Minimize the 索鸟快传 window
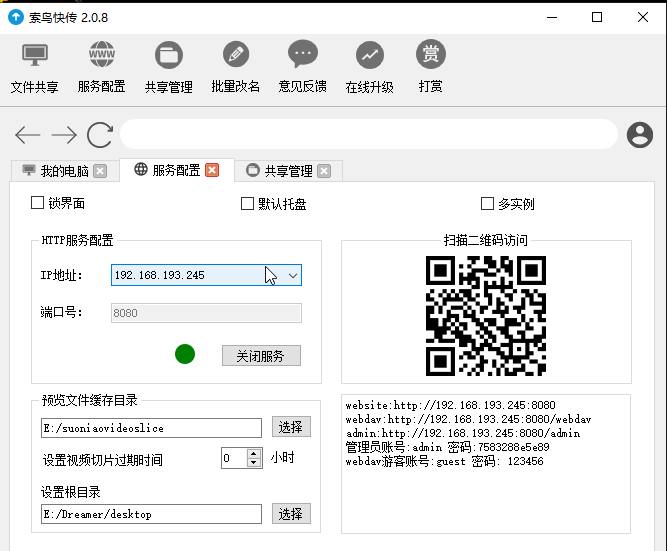 pos(552,17)
